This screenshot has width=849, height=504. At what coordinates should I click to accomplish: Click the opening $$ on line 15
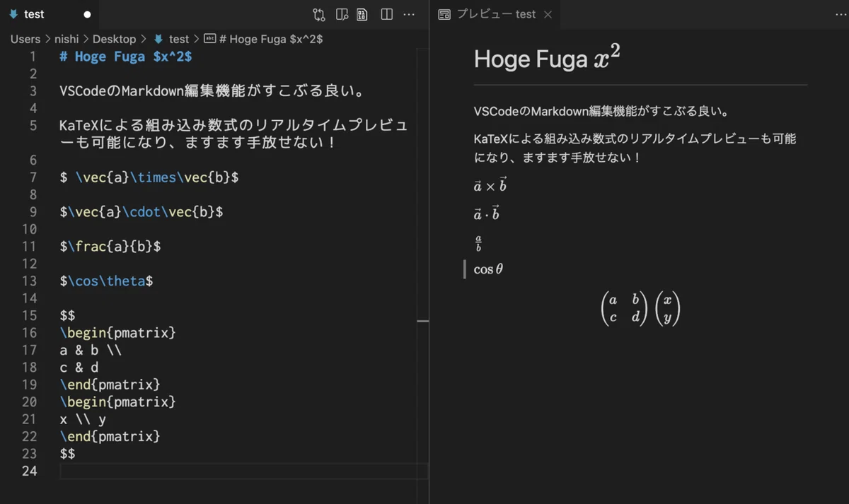pos(68,315)
